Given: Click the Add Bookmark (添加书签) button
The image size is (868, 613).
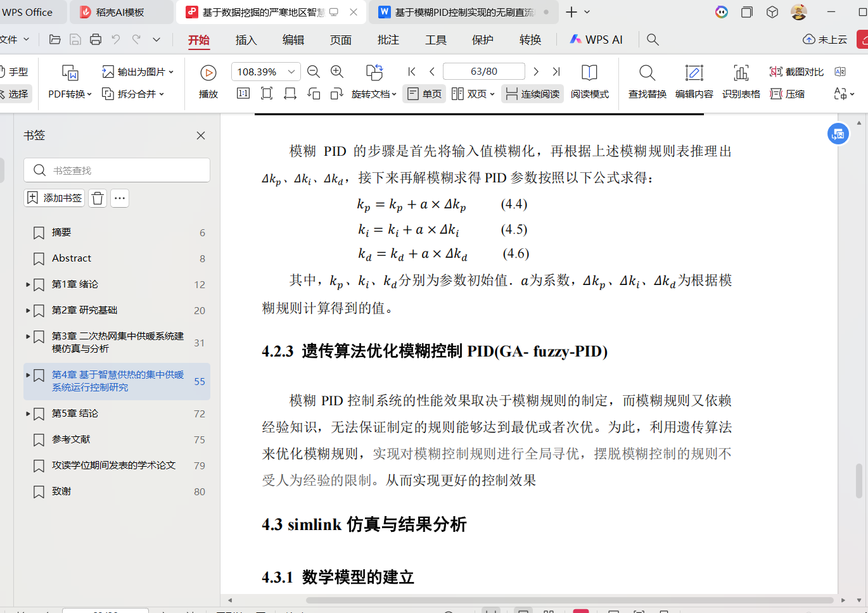Looking at the screenshot, I should [54, 198].
